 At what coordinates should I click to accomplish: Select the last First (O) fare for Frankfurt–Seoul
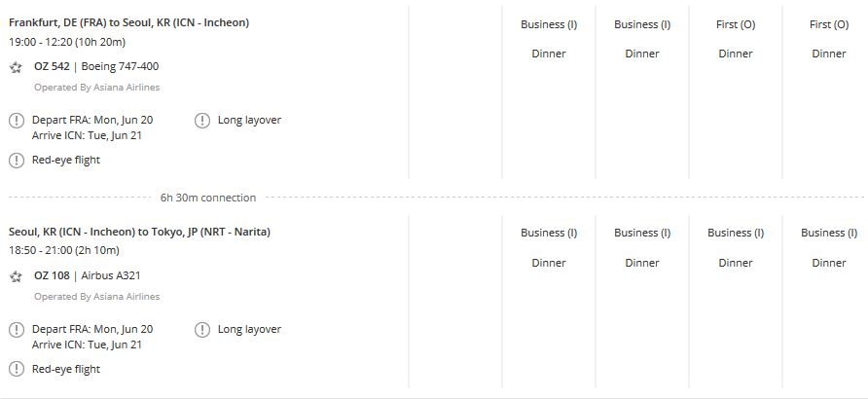829,24
